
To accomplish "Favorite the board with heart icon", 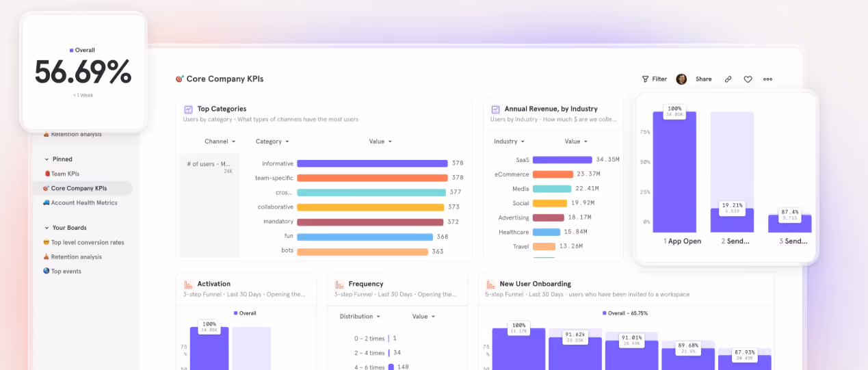I will (x=748, y=79).
